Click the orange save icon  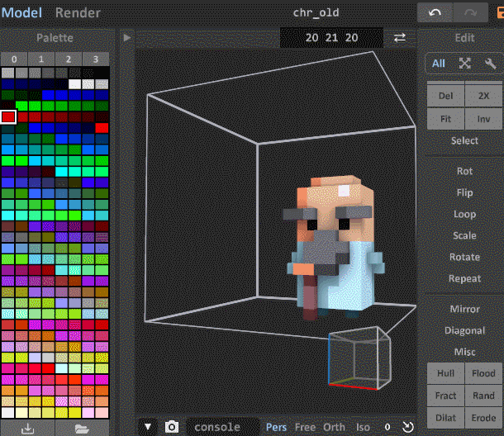[501, 13]
